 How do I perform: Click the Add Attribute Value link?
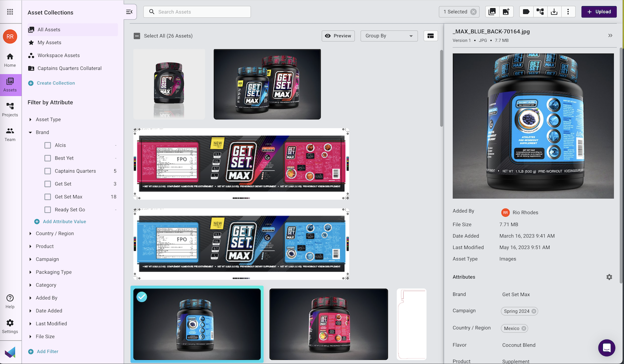64,222
